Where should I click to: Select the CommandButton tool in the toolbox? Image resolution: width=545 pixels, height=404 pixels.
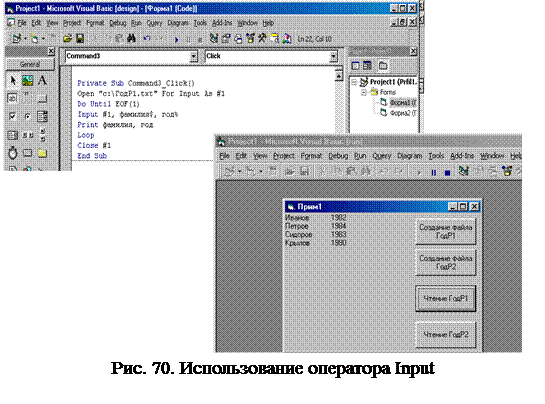42,98
